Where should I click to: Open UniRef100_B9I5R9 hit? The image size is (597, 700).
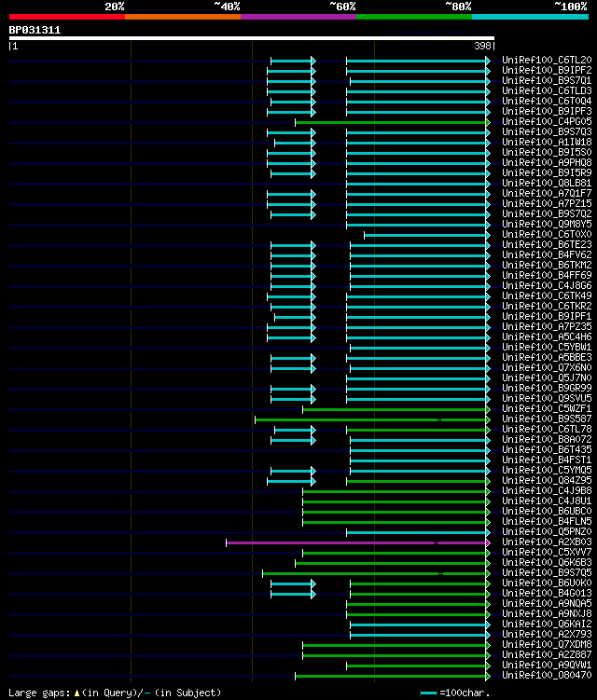coord(547,172)
